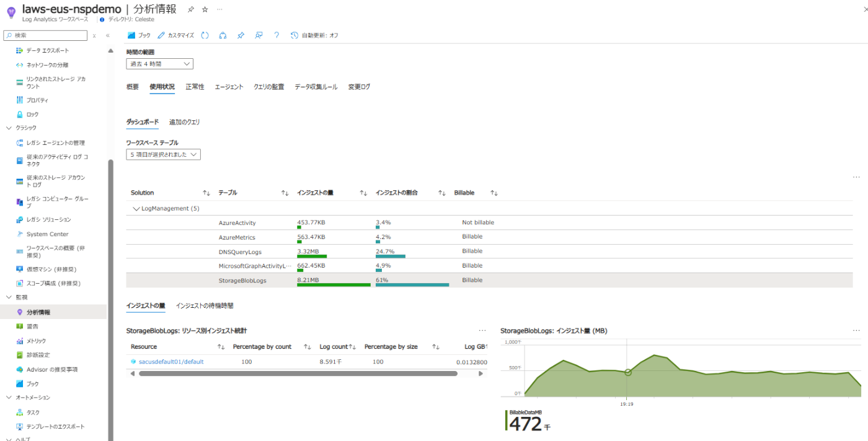Switch to the クエリの監査 tab
This screenshot has width=868, height=441.
point(269,87)
